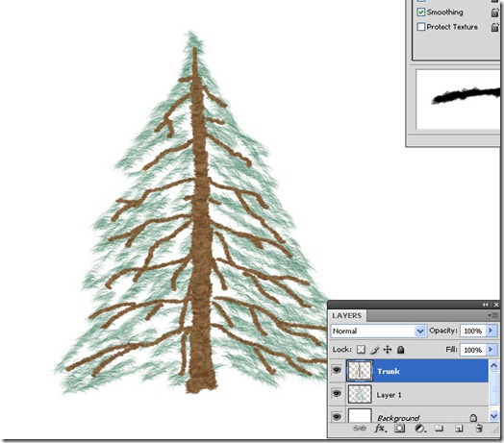Lock all layer attributes

[x=400, y=349]
